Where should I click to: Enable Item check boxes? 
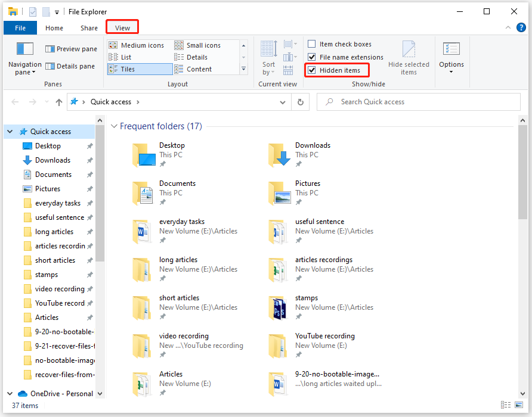(x=311, y=44)
